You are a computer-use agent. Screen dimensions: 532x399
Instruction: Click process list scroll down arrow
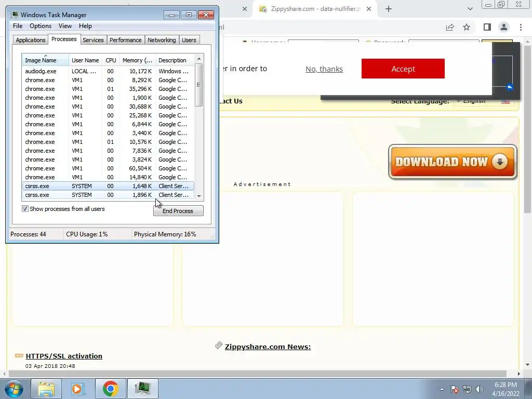tap(199, 196)
